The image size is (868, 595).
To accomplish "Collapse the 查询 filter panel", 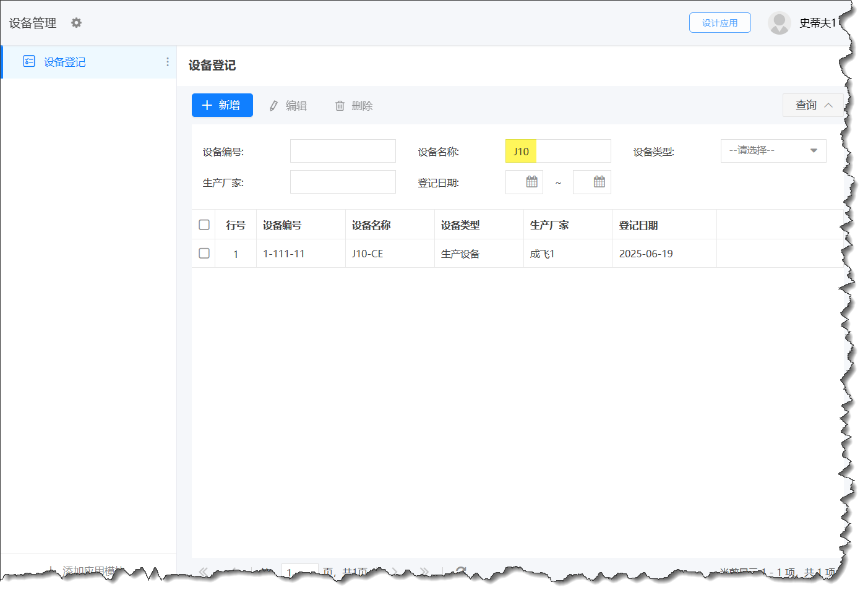I will [x=814, y=105].
